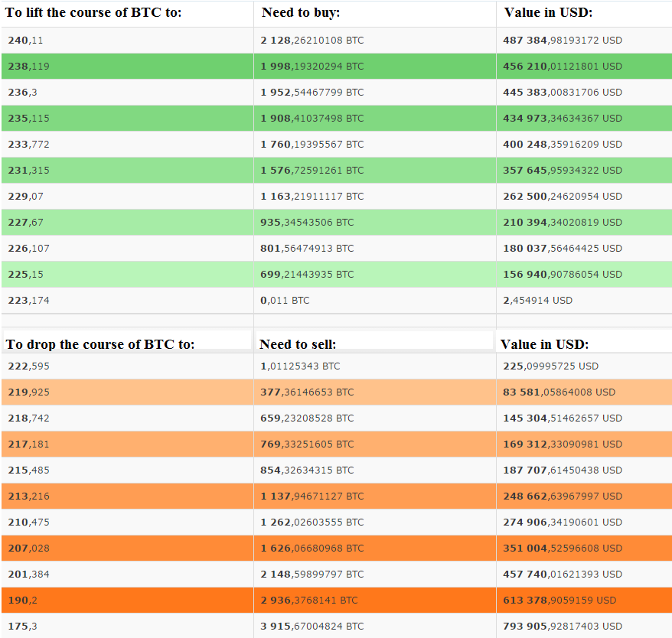Click the amount 0,011 BTC
This screenshot has width=672, height=638.
click(285, 301)
